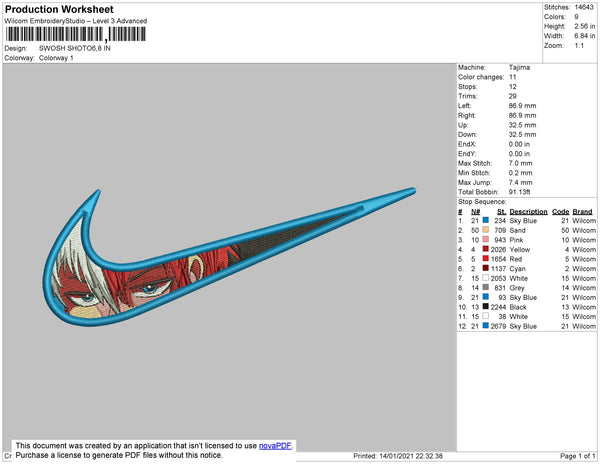The image size is (600, 464).
Task: Click the Height value 2.56 in
Action: [x=584, y=26]
